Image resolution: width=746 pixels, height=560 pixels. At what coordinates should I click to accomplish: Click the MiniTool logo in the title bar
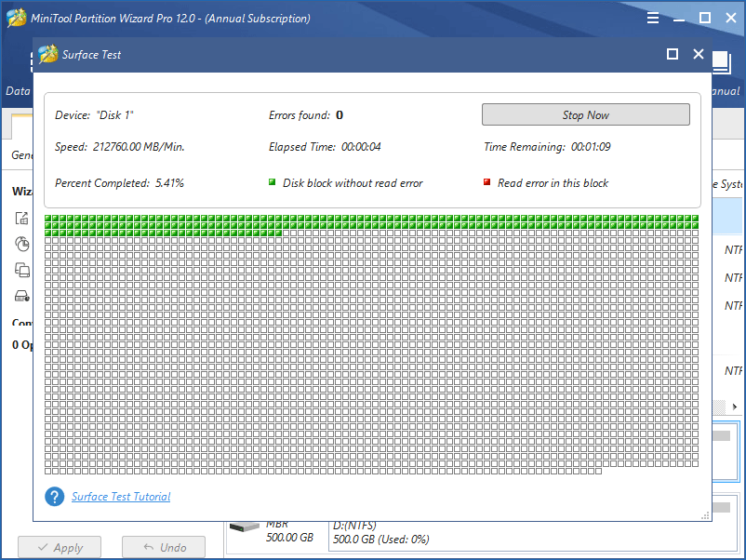click(x=14, y=18)
